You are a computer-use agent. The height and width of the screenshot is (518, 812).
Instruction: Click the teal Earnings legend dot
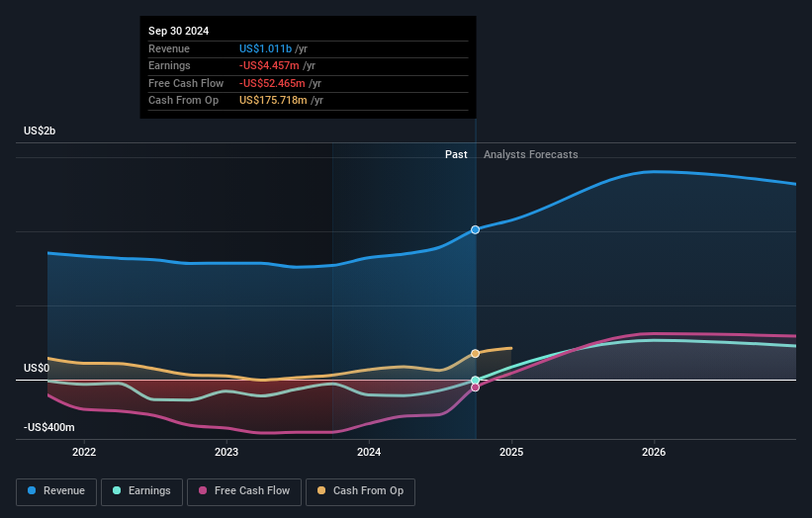(x=117, y=490)
